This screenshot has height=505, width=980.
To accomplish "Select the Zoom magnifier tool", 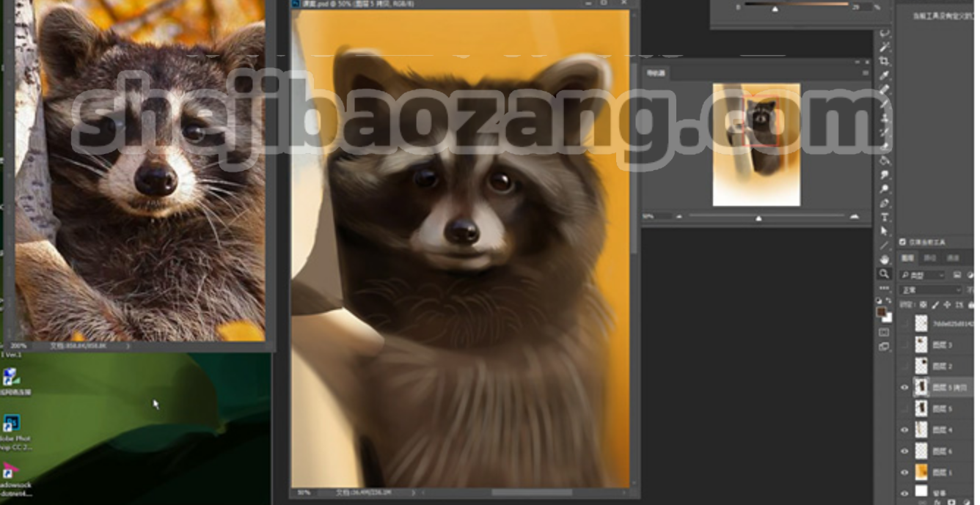I will (x=885, y=274).
